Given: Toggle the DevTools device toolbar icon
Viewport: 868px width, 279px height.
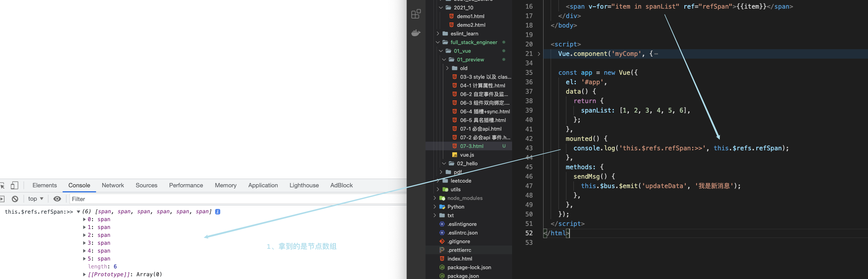Looking at the screenshot, I should (x=15, y=185).
